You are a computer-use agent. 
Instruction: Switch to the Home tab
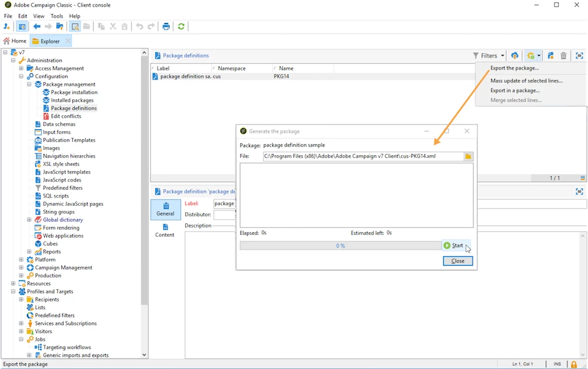(15, 41)
